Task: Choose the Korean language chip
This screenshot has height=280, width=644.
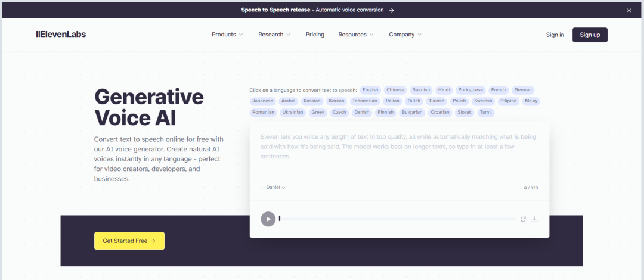Action: pyautogui.click(x=337, y=101)
